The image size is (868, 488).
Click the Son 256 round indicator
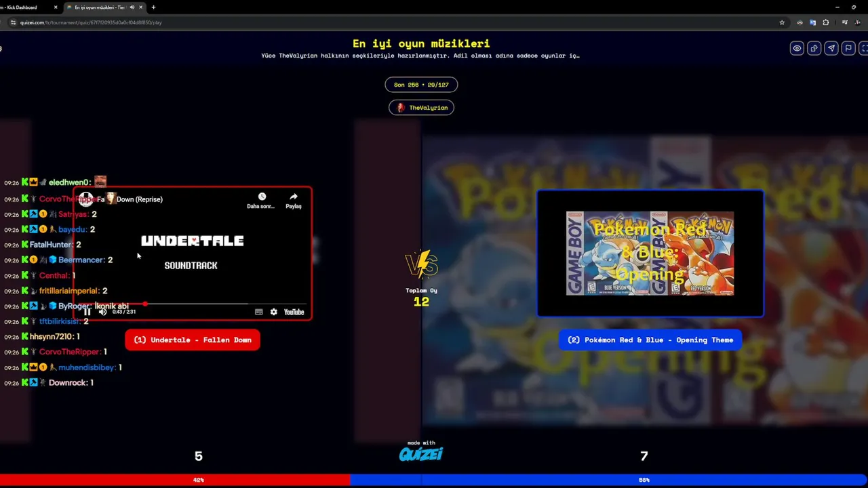(x=421, y=85)
